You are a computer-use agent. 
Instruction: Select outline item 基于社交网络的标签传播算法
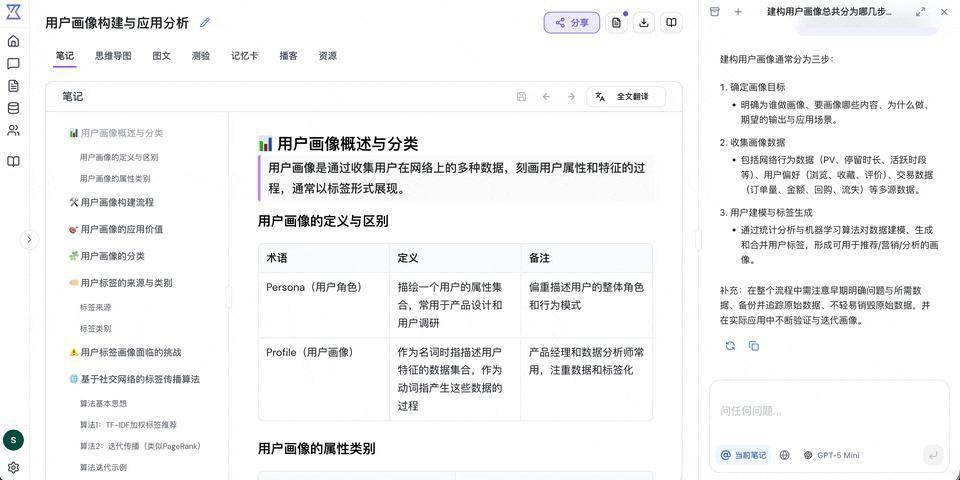coord(134,379)
